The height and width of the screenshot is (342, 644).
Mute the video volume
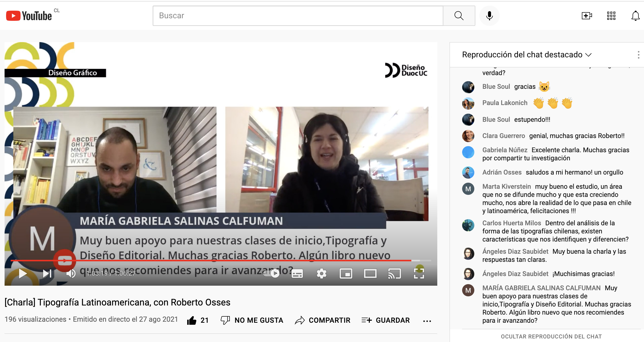[71, 273]
